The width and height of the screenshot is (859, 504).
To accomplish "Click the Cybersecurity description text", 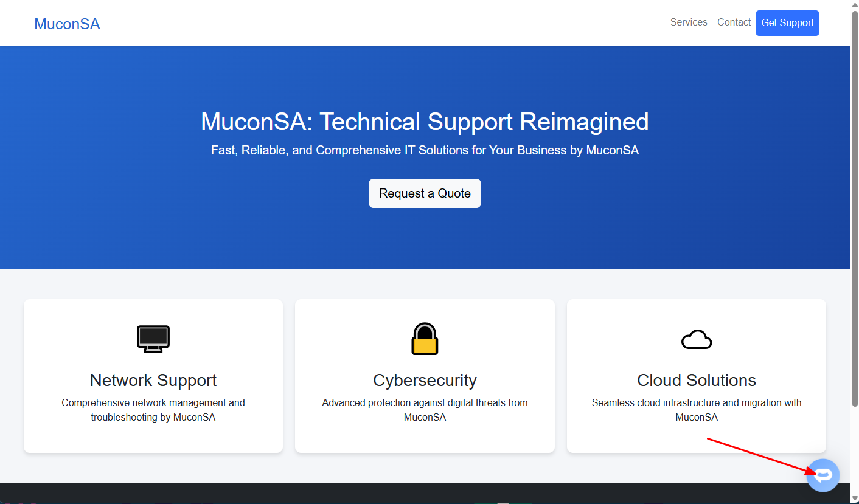I will point(425,410).
